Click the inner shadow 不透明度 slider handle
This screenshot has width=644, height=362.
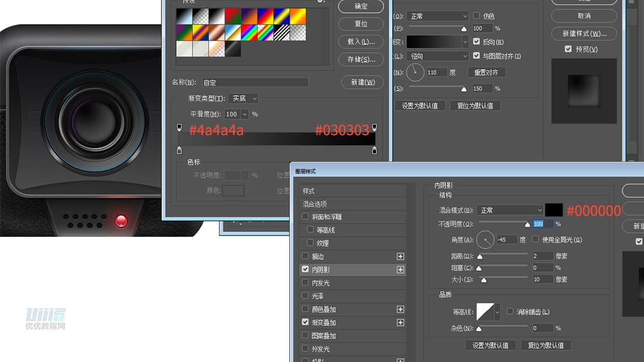pyautogui.click(x=527, y=225)
